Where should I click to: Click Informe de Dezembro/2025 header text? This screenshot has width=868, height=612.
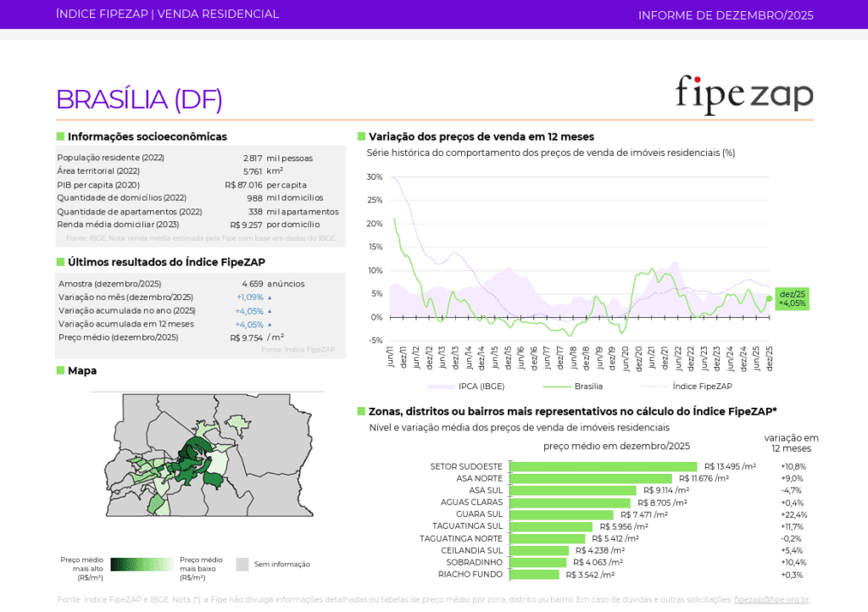[725, 15]
